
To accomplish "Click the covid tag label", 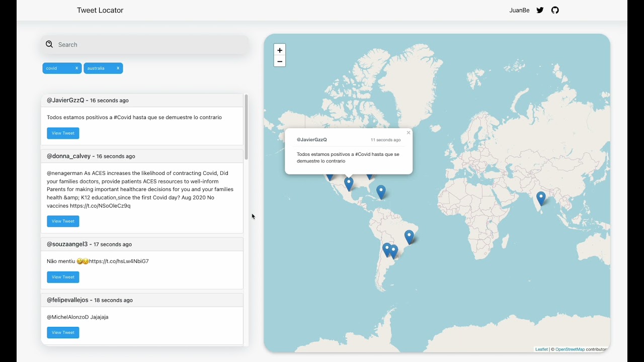I will coord(51,68).
